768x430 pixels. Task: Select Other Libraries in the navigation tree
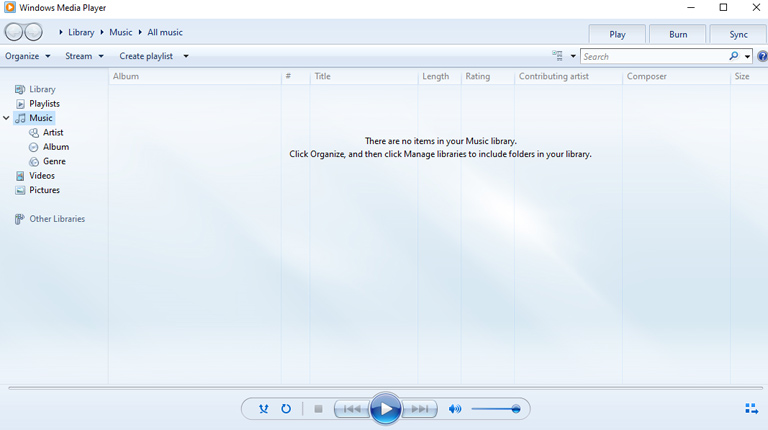tap(57, 219)
